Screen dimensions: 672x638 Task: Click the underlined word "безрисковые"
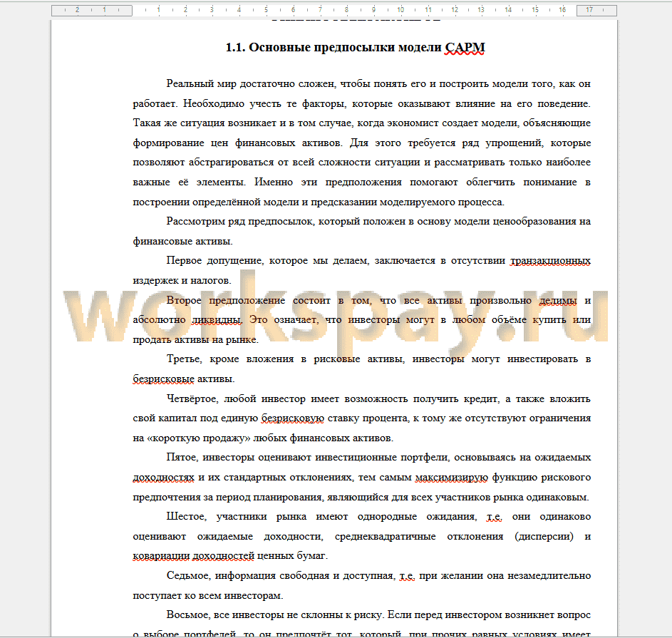pyautogui.click(x=163, y=379)
